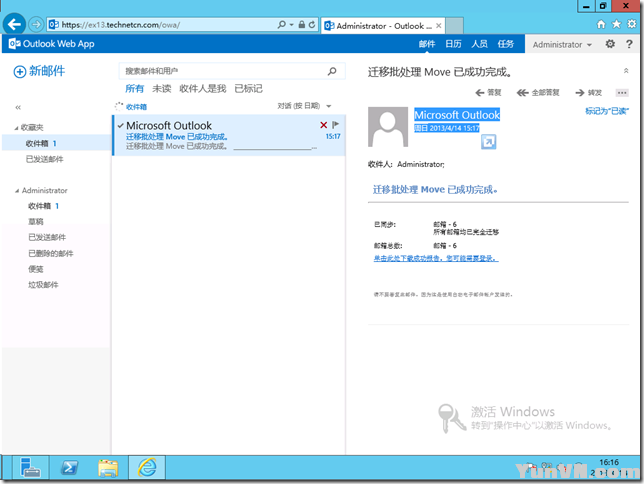Click Internet Explorer taskbar icon

tap(147, 468)
